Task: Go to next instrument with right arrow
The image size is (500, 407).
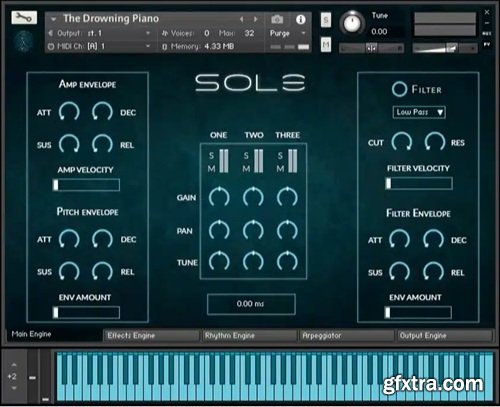Action: 256,19
